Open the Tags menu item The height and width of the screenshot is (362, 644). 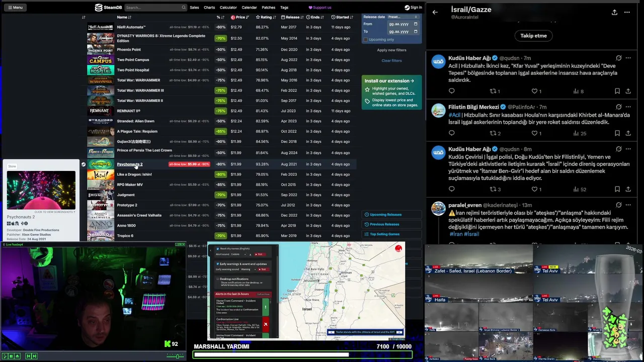284,8
